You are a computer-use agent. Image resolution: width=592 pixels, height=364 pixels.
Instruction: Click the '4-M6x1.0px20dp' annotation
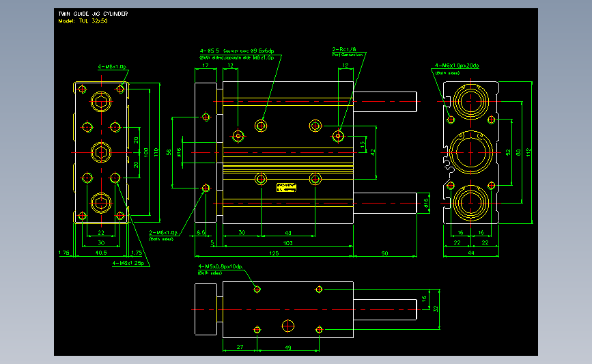(x=457, y=66)
